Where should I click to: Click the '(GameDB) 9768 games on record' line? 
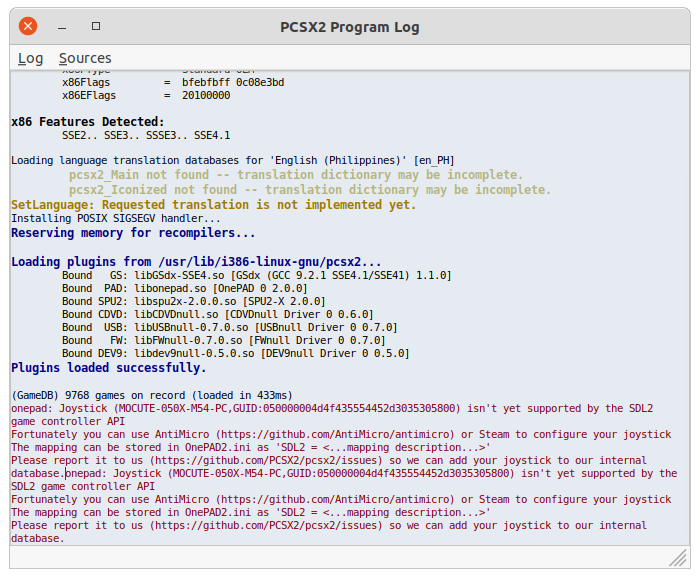152,395
